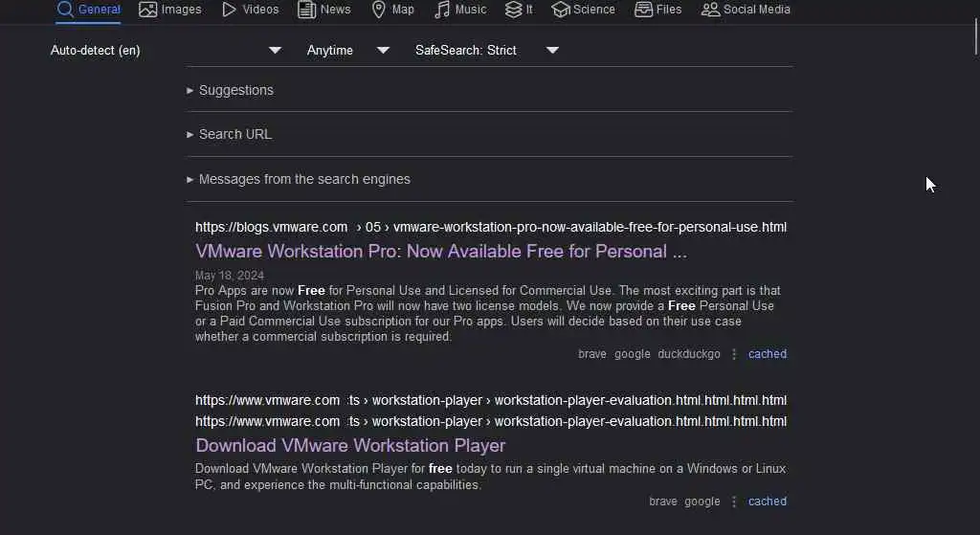Open cached link for Workstation Pro result
Image resolution: width=980 pixels, height=535 pixels.
click(768, 354)
